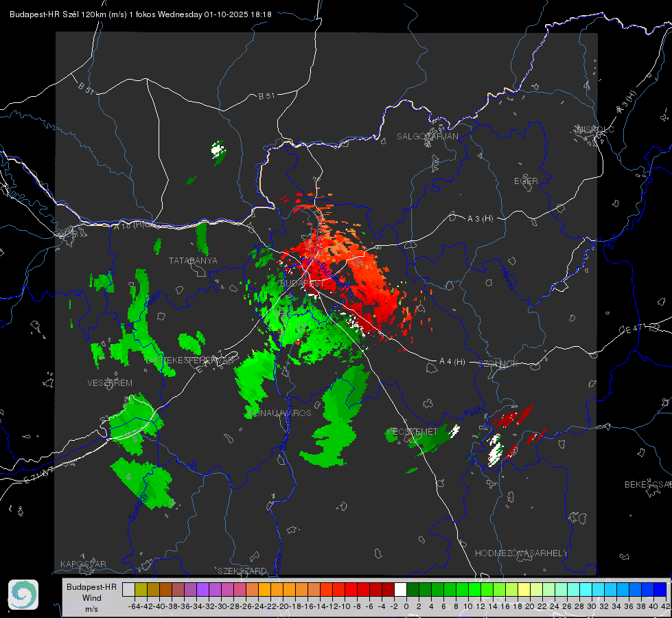The image size is (672, 618).
Task: Click the 'A 4 (H)' road label
Action: coord(452,362)
